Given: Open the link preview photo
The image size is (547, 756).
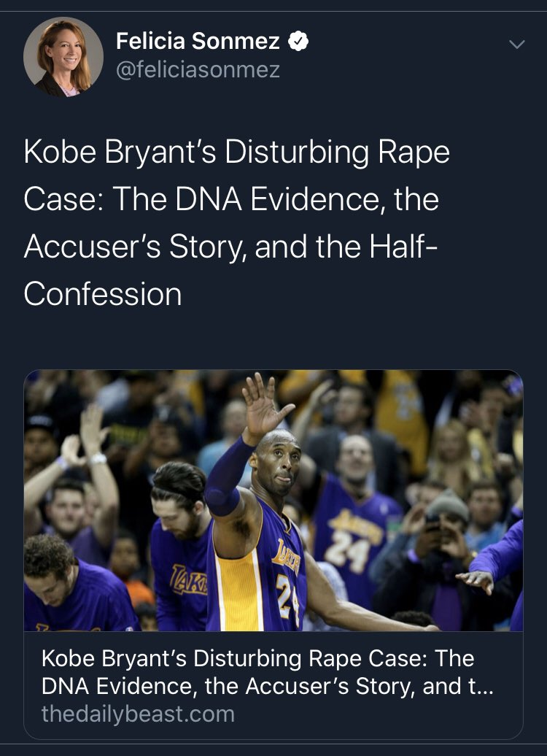Looking at the screenshot, I should pyautogui.click(x=273, y=501).
